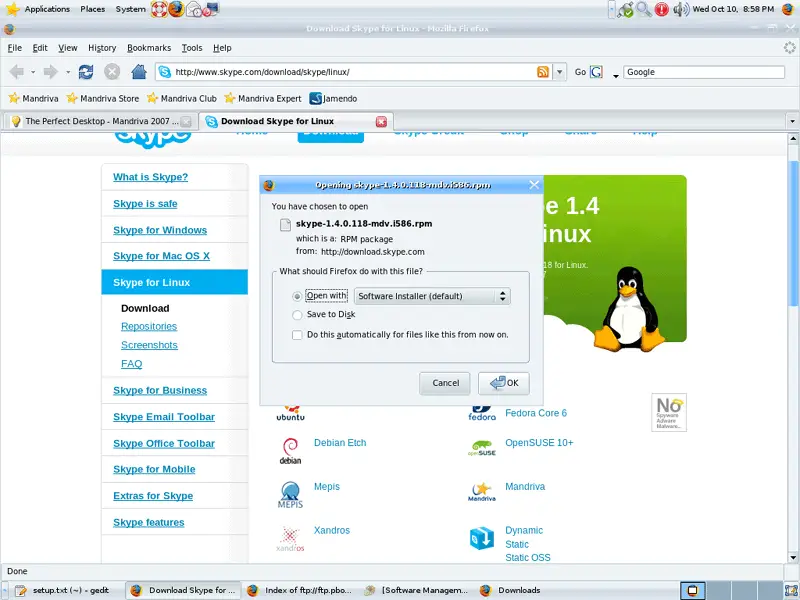Open the 'What is Skype?' link
800x600 pixels.
coord(151,177)
